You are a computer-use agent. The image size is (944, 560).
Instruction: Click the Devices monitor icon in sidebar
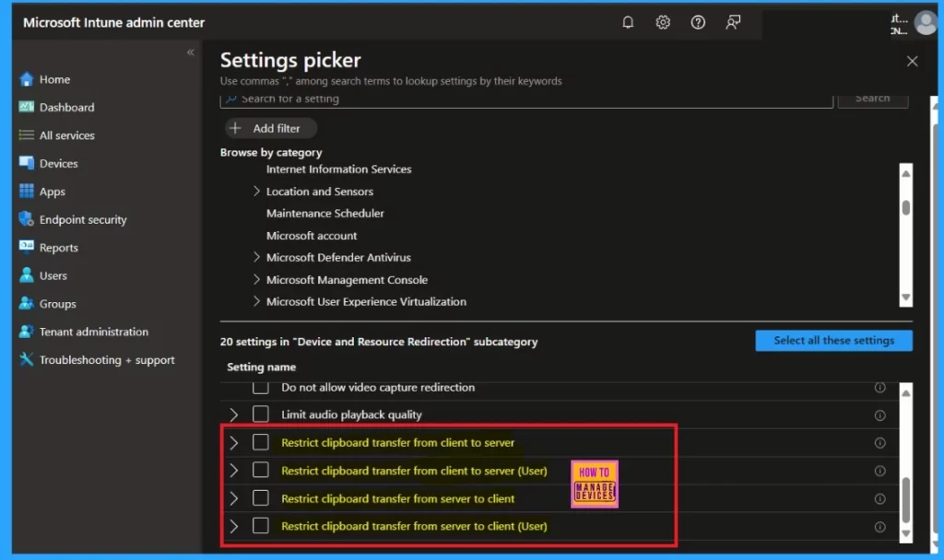pyautogui.click(x=27, y=163)
